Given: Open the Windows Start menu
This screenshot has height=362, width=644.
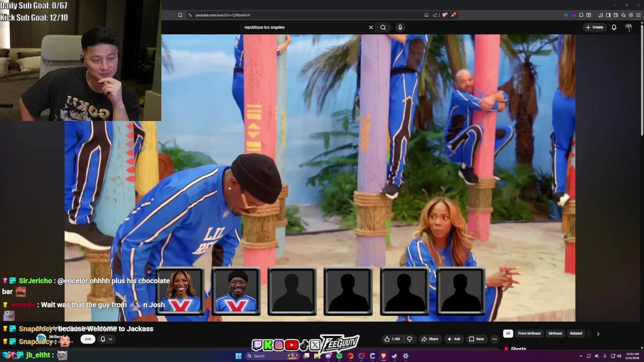Looking at the screenshot, I should (238, 356).
